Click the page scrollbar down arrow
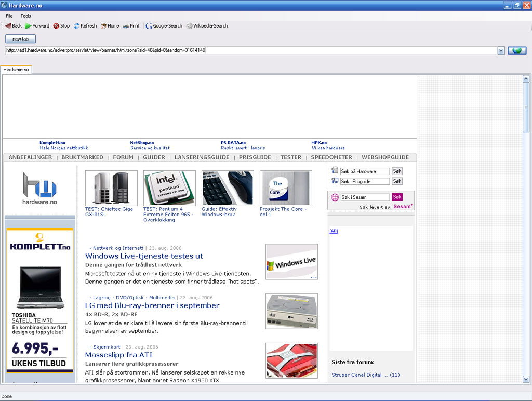This screenshot has height=401, width=532. pos(526,379)
